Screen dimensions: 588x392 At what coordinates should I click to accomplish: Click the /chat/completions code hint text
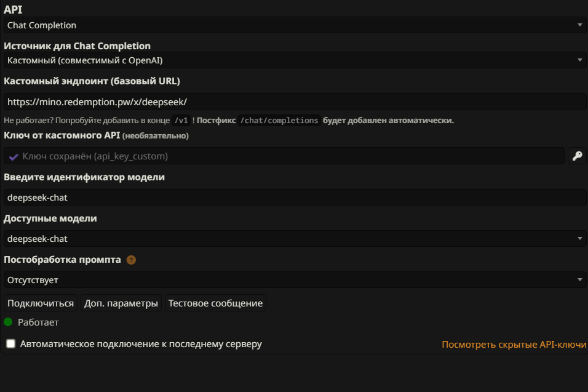(279, 121)
